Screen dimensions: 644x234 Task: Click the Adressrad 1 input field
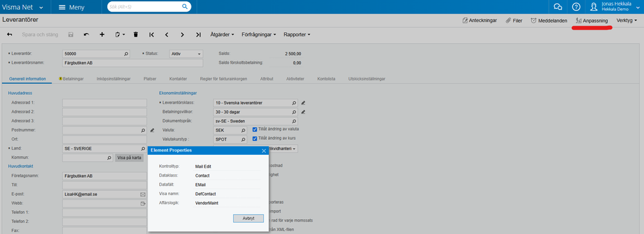click(x=104, y=102)
